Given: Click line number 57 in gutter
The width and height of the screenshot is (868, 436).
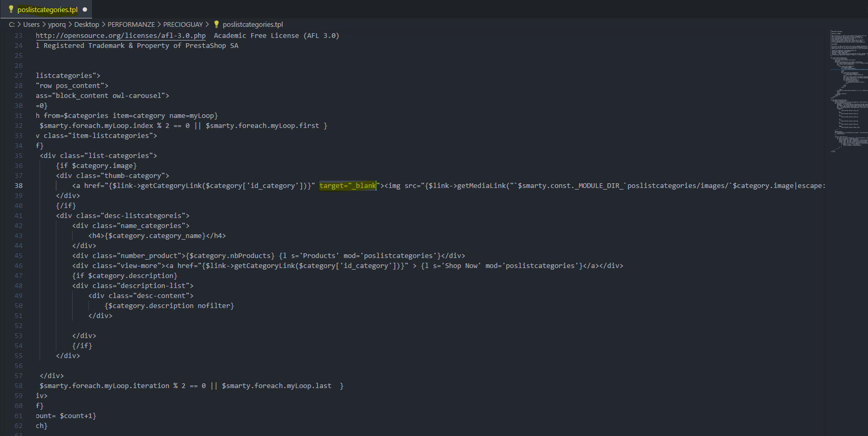Looking at the screenshot, I should click(18, 376).
